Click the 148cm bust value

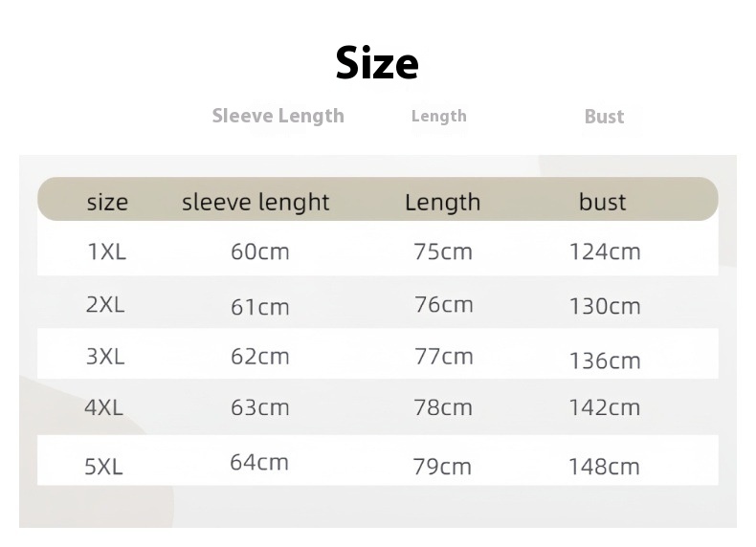[605, 467]
